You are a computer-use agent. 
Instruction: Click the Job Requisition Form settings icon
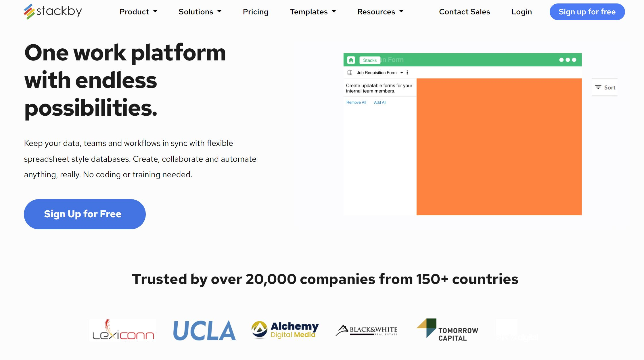[x=408, y=73]
